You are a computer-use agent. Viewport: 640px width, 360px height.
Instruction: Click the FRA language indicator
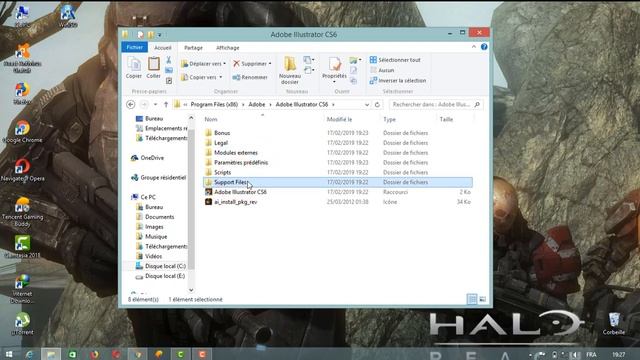pos(591,354)
